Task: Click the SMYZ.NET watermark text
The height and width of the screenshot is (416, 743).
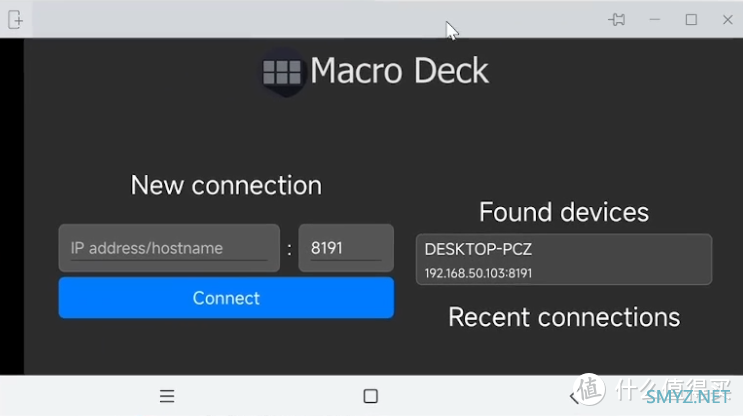Action: pyautogui.click(x=688, y=398)
